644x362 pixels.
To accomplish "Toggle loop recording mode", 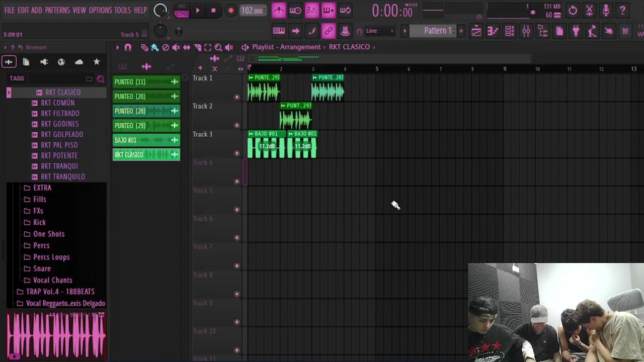I will (x=345, y=10).
